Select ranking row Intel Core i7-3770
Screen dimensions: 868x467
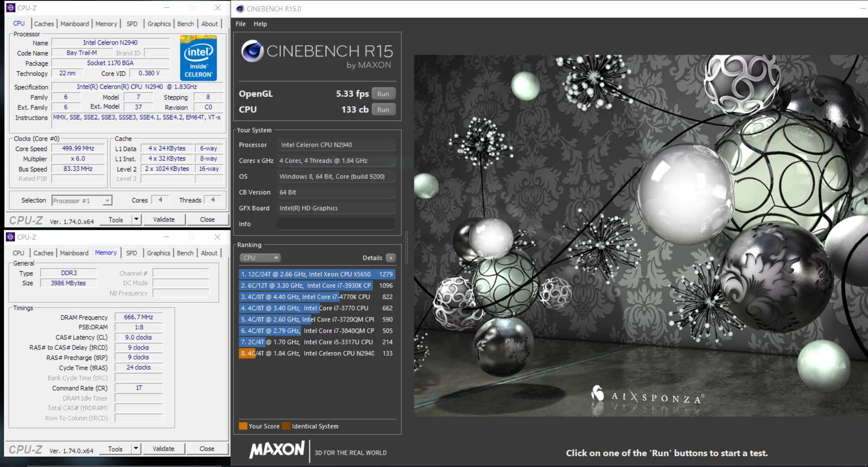[x=317, y=308]
